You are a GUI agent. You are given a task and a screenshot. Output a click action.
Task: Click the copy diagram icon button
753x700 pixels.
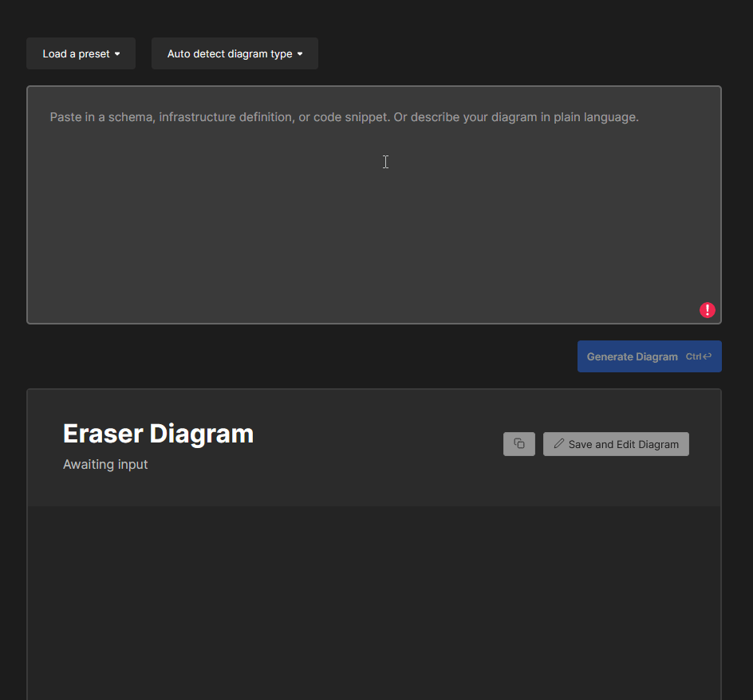(x=519, y=444)
